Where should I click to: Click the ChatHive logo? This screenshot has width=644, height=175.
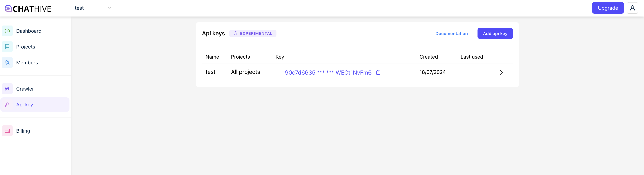click(x=28, y=9)
